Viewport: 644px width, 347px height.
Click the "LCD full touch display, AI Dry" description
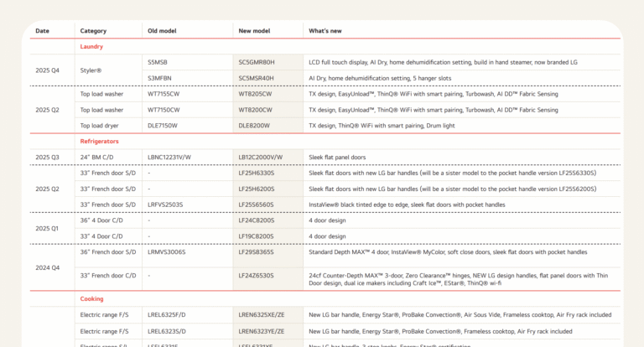pyautogui.click(x=443, y=62)
